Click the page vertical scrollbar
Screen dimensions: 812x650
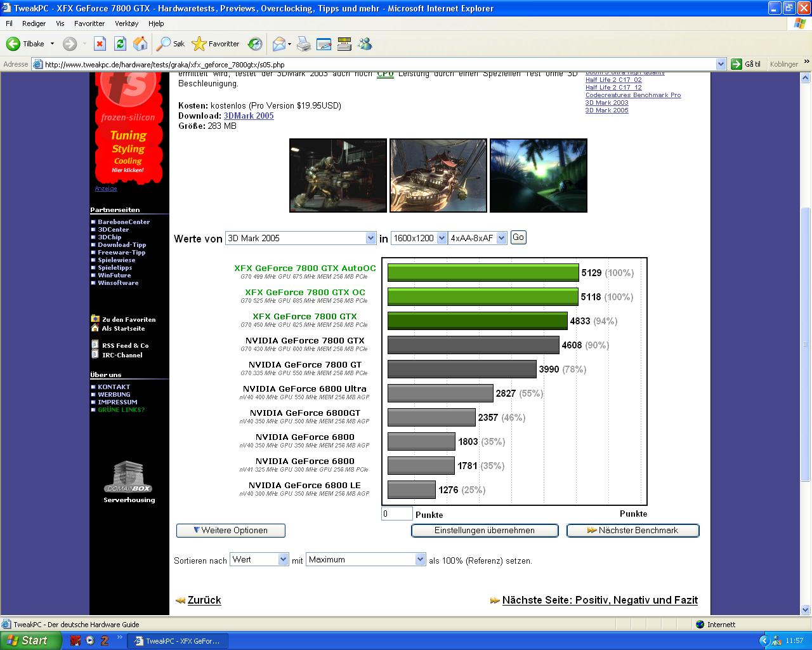tap(806, 343)
